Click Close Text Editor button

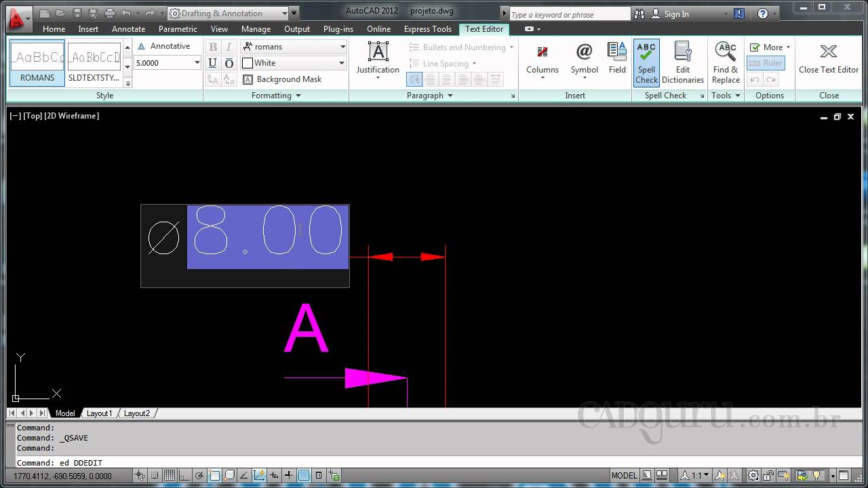(829, 58)
